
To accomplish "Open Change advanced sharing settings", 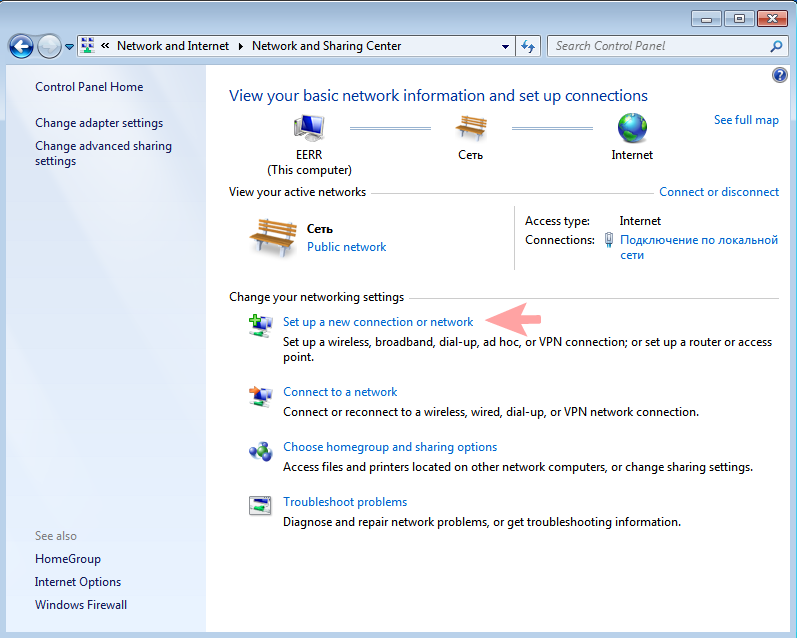I will pos(103,153).
